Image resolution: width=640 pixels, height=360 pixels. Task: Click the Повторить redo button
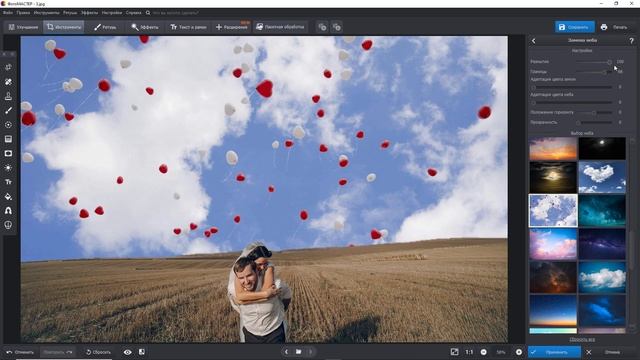[58, 352]
